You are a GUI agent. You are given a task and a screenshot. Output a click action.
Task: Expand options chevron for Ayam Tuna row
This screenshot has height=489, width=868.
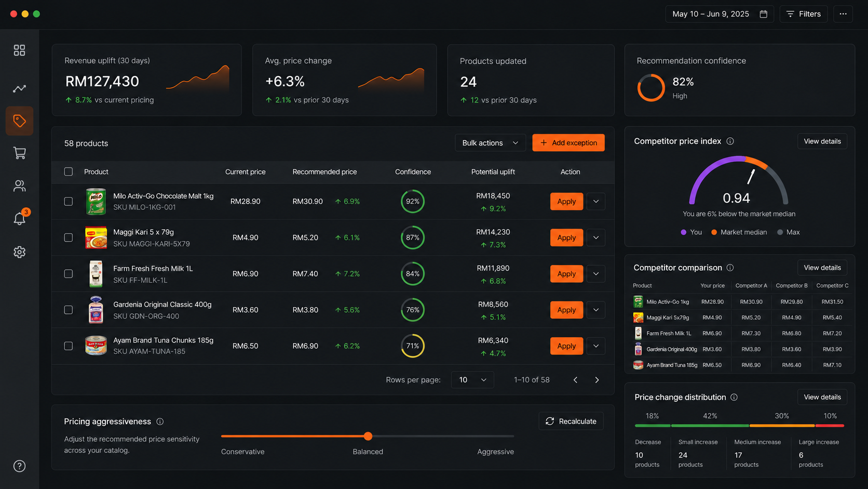(x=596, y=346)
